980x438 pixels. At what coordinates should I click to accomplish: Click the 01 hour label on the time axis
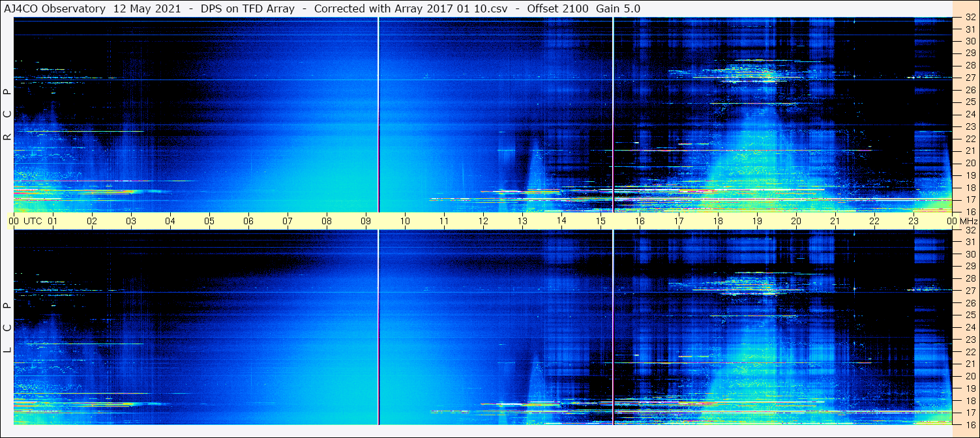pos(53,221)
